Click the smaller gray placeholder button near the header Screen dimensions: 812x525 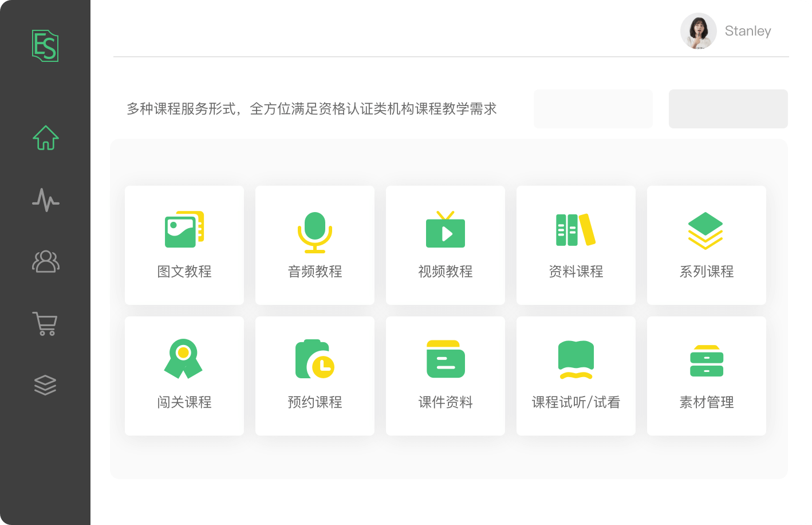click(593, 108)
